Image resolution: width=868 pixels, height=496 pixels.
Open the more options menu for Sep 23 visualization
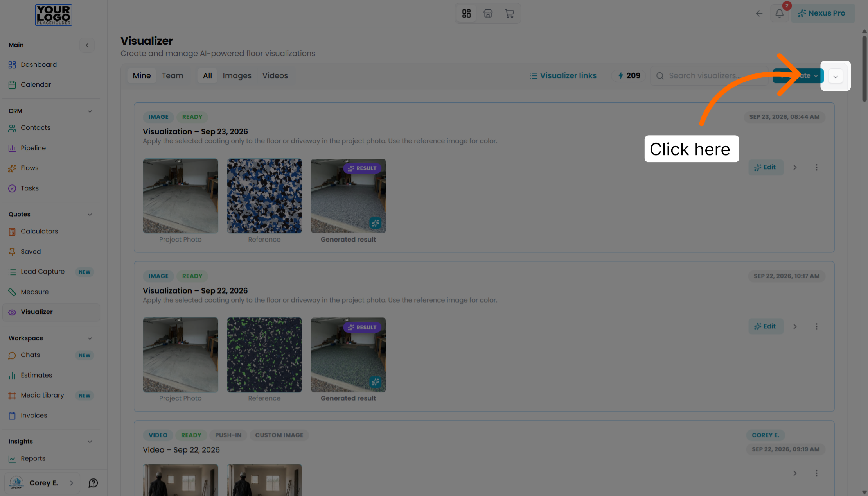coord(816,167)
